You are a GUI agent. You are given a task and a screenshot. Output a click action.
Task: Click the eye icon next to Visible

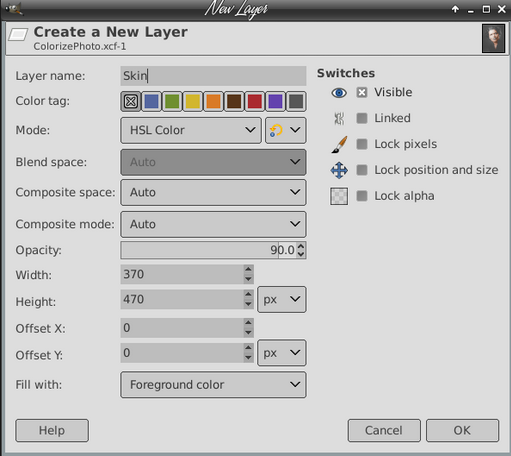339,93
